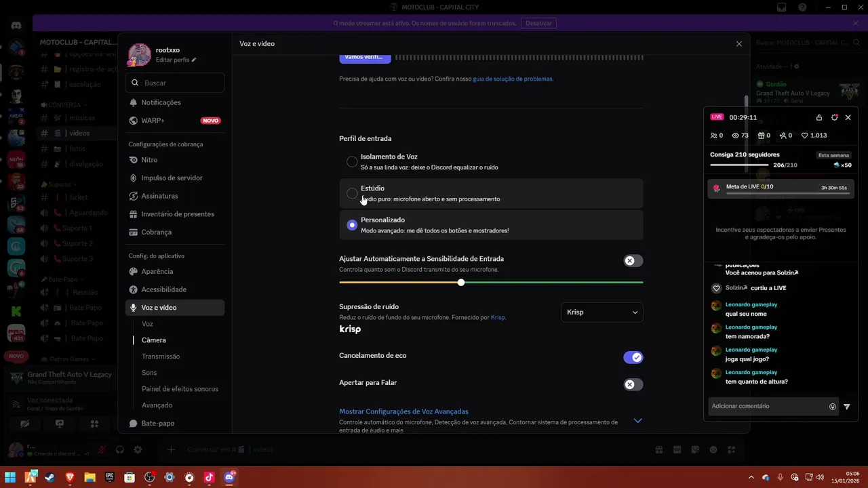The height and width of the screenshot is (488, 868).
Task: Select Estúdio input profile radio
Action: [352, 193]
